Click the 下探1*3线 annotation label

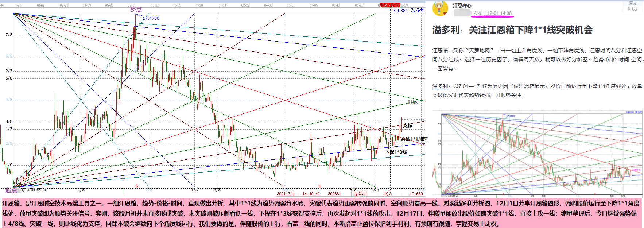(x=396, y=152)
